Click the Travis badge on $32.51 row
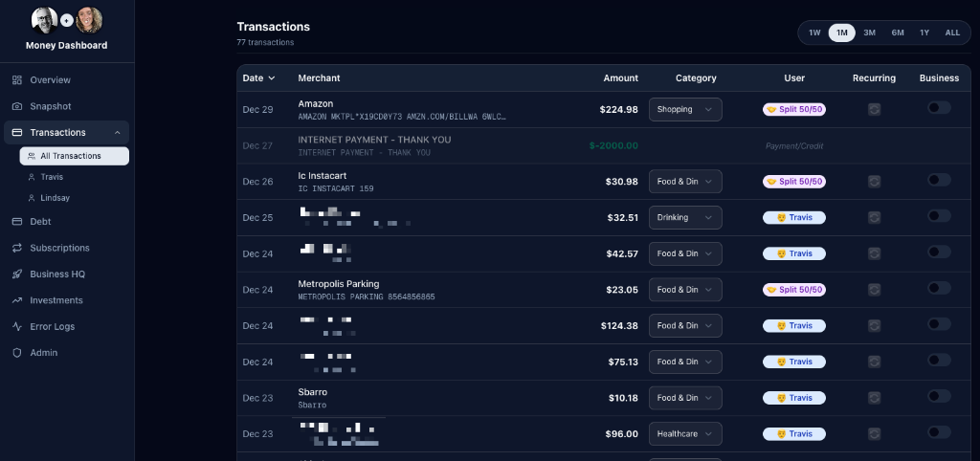980x461 pixels. (x=793, y=217)
